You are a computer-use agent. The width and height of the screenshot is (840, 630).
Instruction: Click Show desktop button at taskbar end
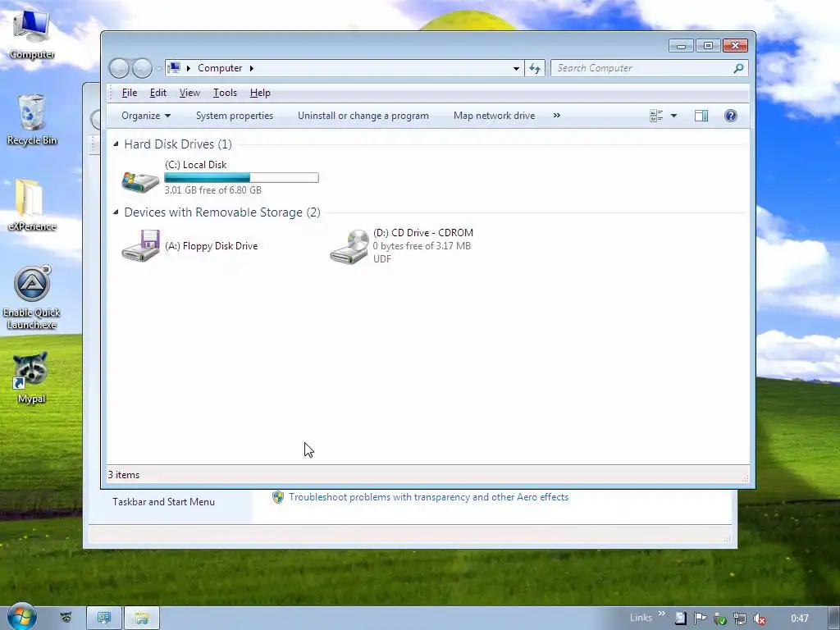(833, 619)
